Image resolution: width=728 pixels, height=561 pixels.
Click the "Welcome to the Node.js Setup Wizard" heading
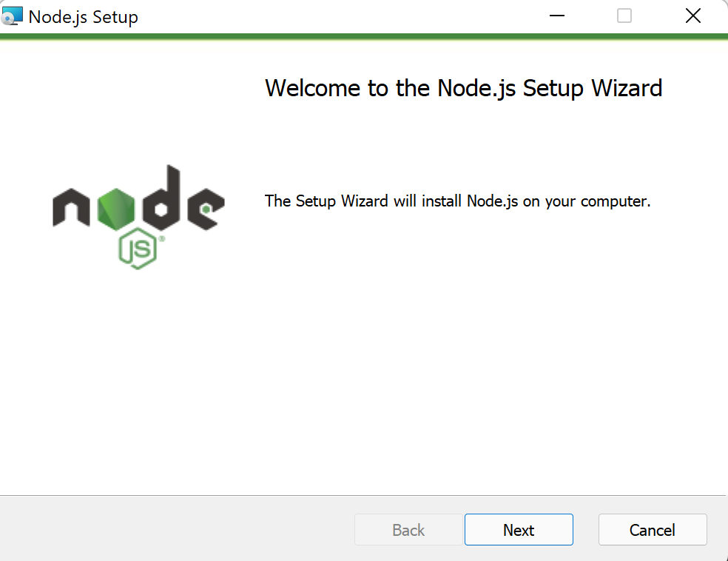463,88
